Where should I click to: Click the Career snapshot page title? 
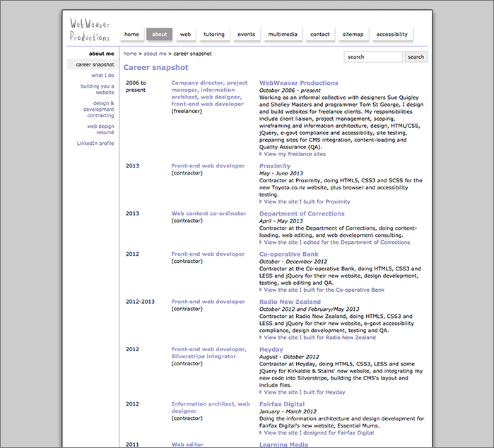(x=155, y=67)
